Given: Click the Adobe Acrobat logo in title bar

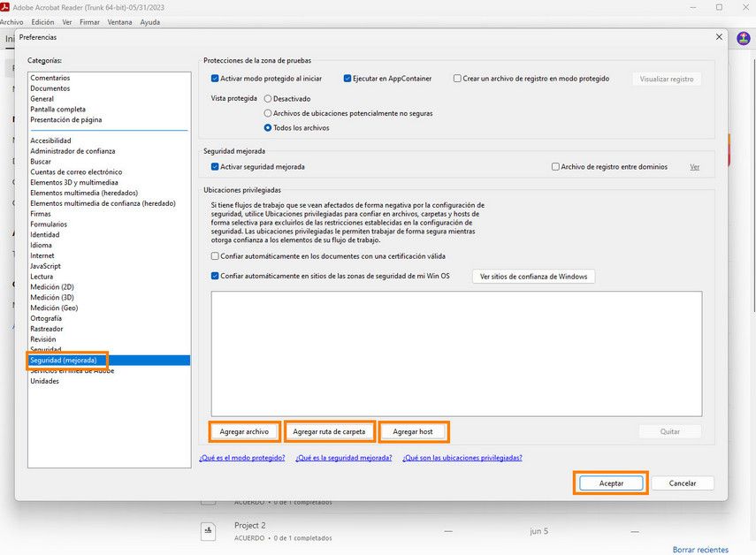Looking at the screenshot, I should (4, 7).
